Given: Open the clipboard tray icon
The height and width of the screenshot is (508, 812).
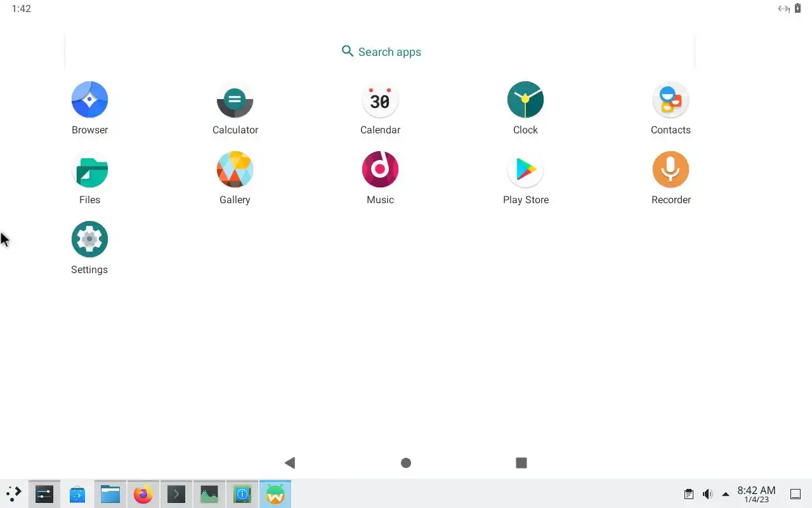Looking at the screenshot, I should (x=688, y=494).
